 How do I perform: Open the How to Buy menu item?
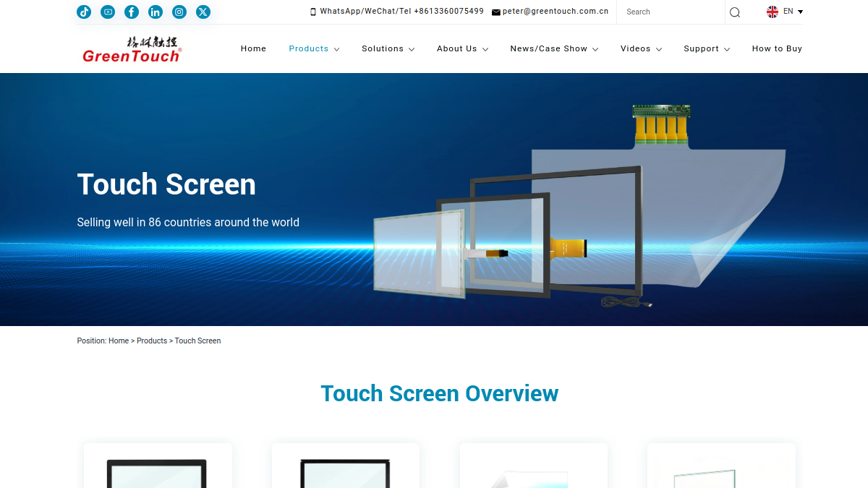[x=777, y=48]
